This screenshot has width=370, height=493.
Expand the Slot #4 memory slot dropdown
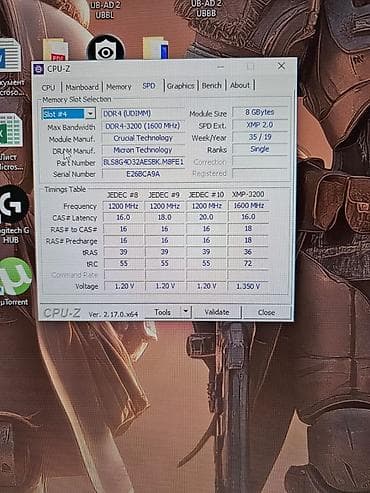pyautogui.click(x=90, y=114)
